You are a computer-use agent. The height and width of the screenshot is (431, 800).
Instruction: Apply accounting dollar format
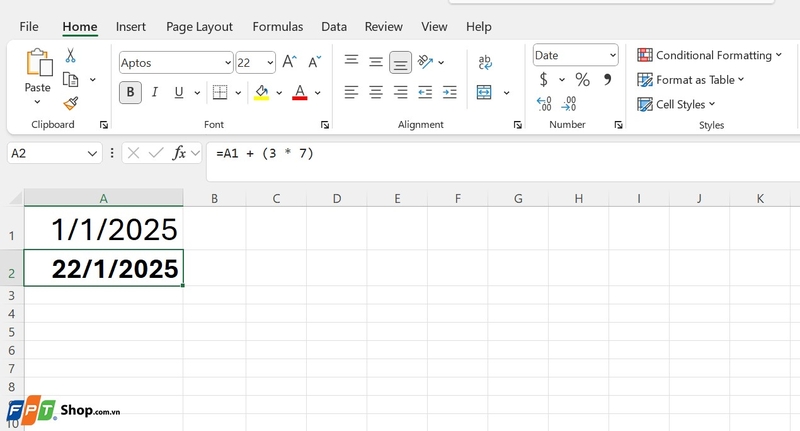(544, 80)
